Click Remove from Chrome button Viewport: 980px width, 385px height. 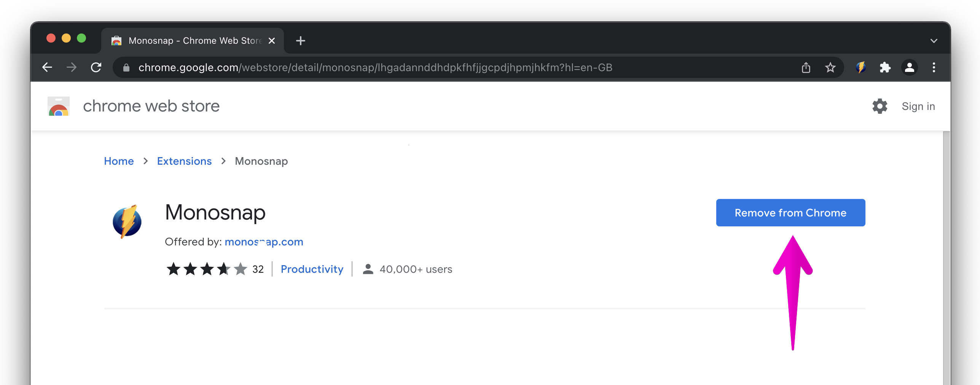(790, 213)
